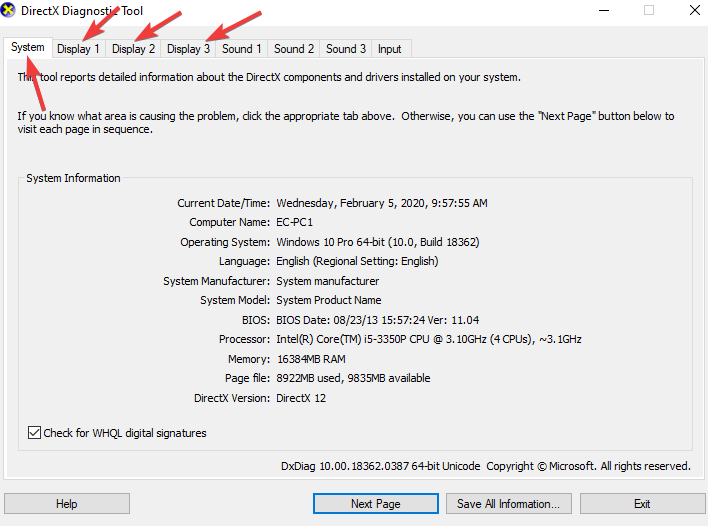Toggle Check for WHQL digital signatures checkbox
Image resolution: width=708 pixels, height=526 pixels.
34,433
